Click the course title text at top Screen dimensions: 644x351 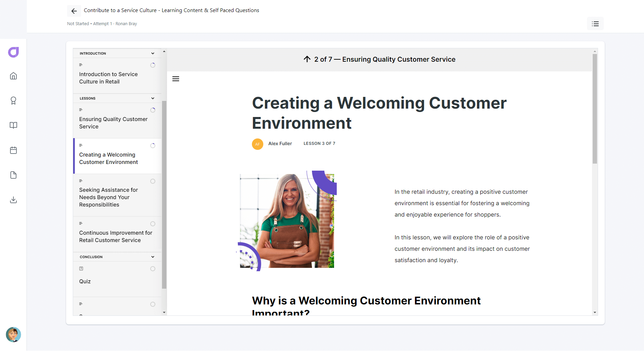pyautogui.click(x=171, y=10)
